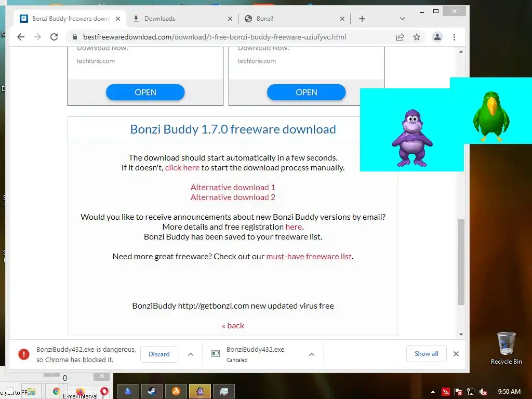Click the right OPEN ad button

pos(307,92)
